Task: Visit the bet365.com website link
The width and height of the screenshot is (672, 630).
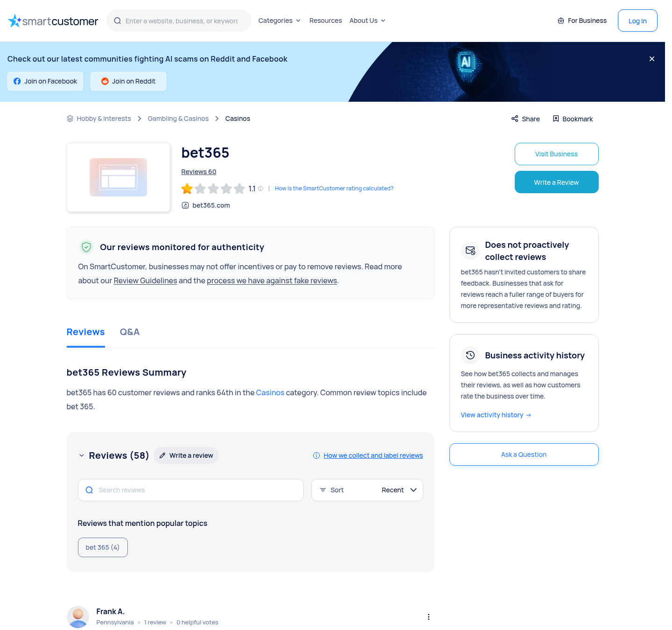Action: pos(211,205)
